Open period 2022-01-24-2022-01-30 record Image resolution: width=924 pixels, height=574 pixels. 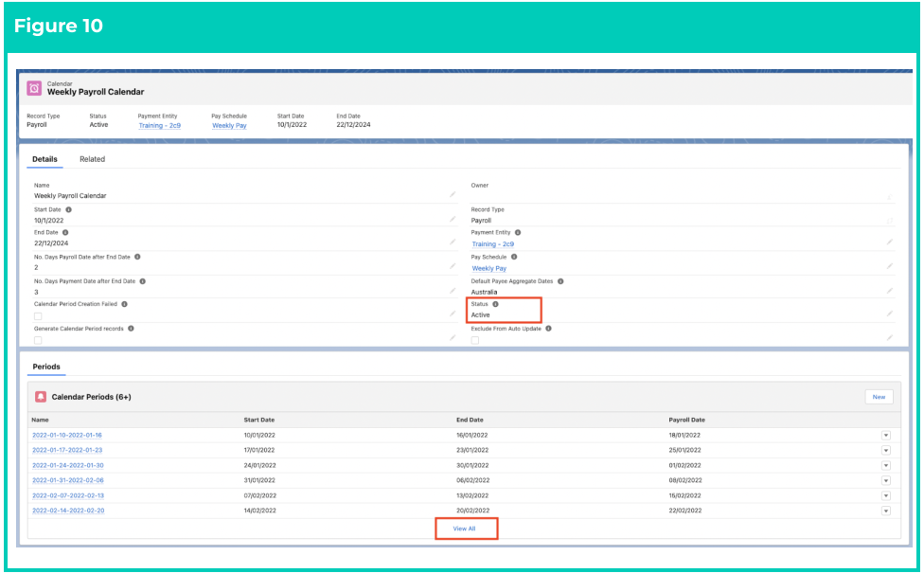tap(68, 466)
